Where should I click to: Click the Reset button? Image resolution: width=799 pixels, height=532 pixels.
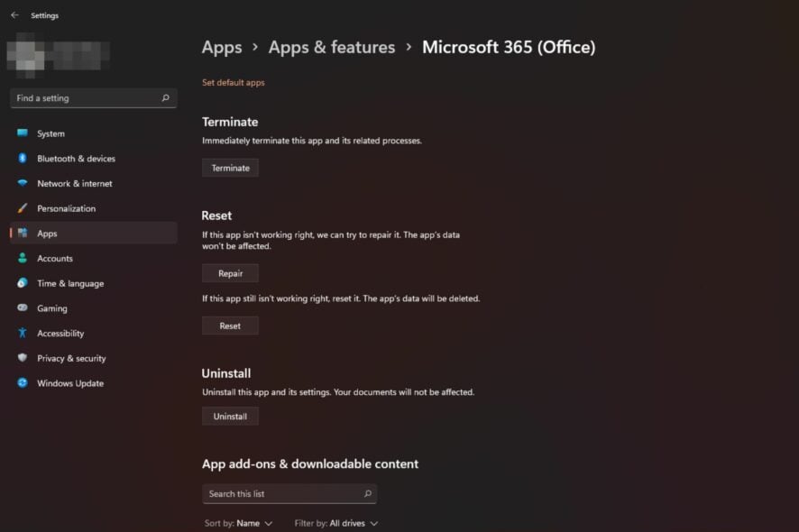(x=230, y=326)
